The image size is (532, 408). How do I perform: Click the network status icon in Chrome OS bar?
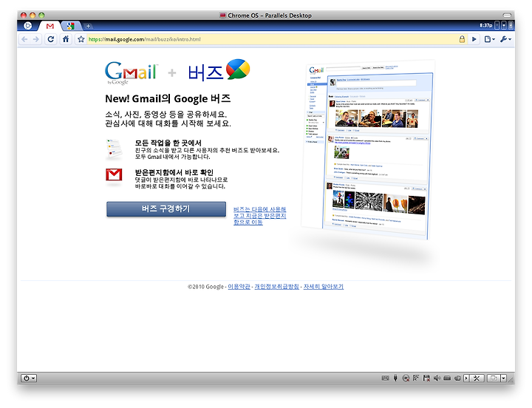pyautogui.click(x=497, y=25)
